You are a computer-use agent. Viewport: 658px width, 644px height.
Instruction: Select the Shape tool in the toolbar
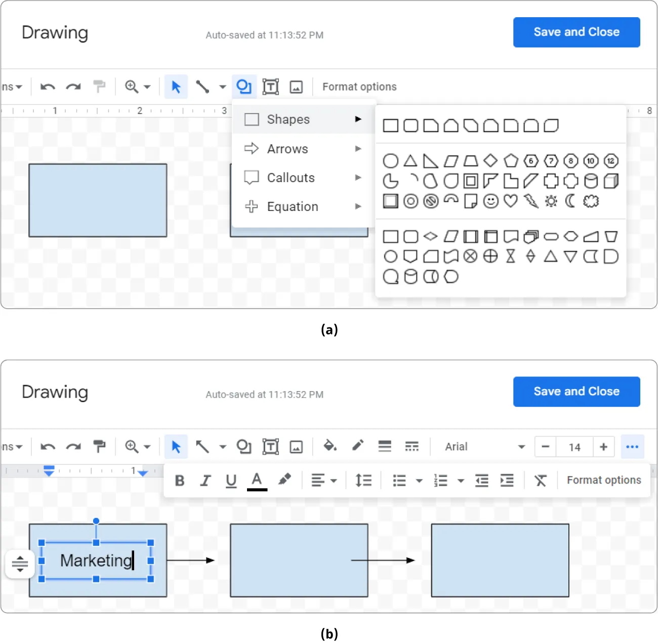pyautogui.click(x=244, y=87)
